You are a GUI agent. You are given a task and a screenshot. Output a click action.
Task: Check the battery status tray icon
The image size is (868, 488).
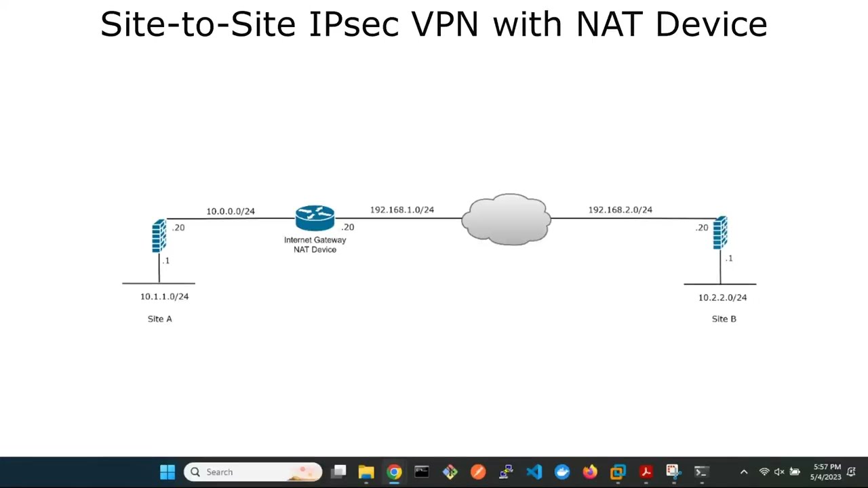tap(795, 472)
